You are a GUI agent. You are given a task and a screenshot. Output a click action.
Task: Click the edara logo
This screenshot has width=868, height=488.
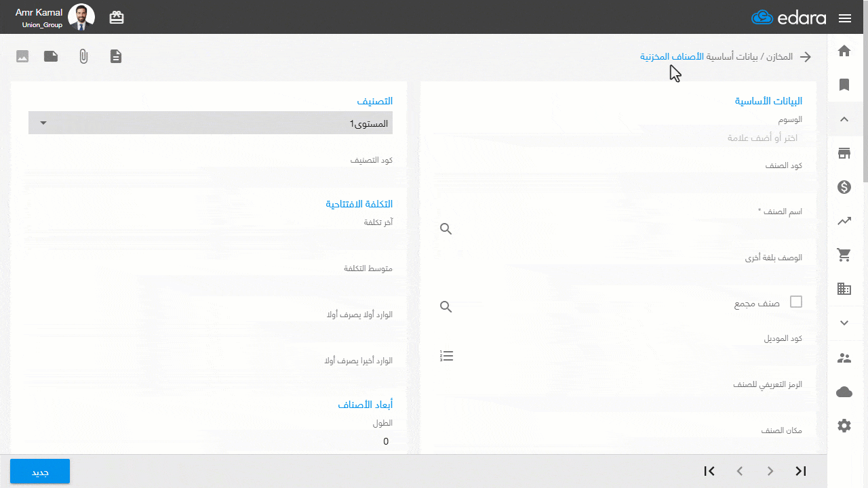click(x=789, y=18)
